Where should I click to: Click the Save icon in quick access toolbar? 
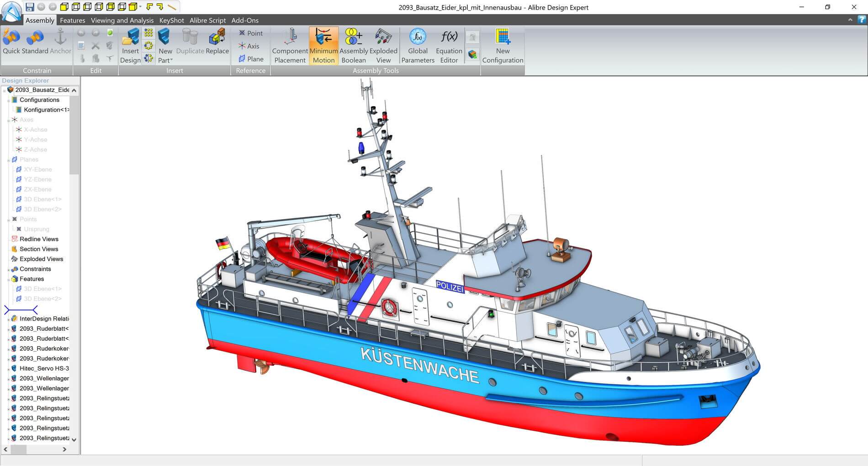[x=30, y=7]
